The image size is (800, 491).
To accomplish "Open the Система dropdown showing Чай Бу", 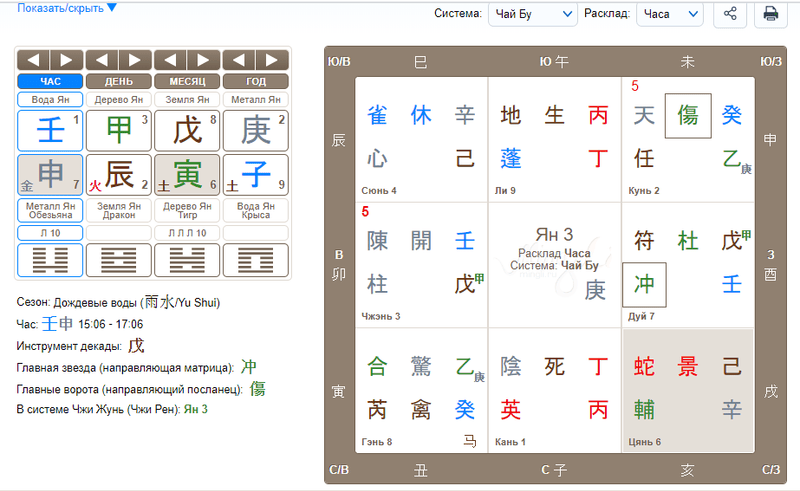I will click(532, 14).
